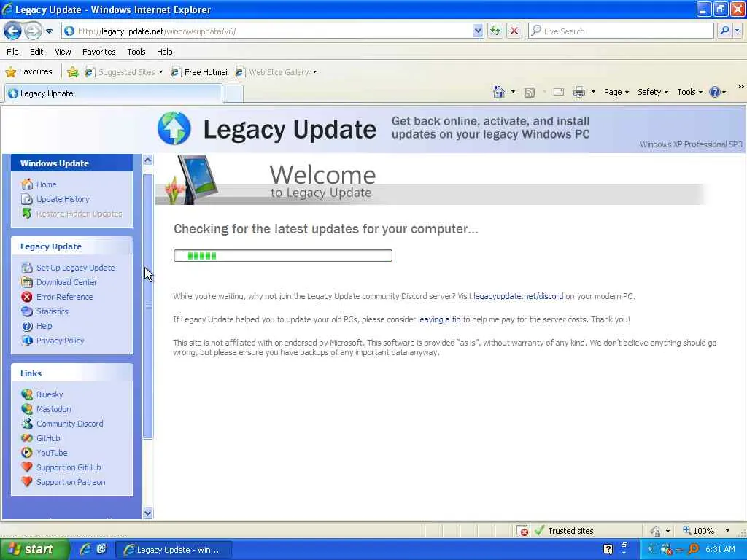The width and height of the screenshot is (747, 560).
Task: Open the Print options dropdown arrow
Action: pos(593,92)
